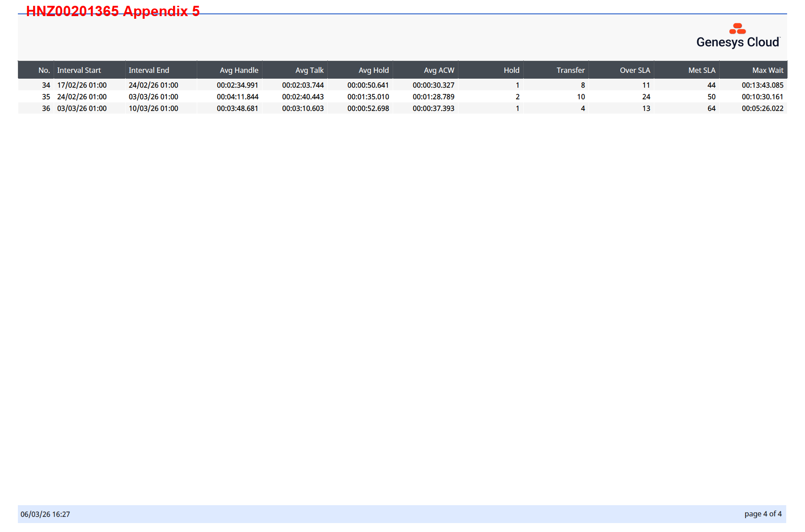Click the page 4 of 4 indicator

pyautogui.click(x=763, y=514)
